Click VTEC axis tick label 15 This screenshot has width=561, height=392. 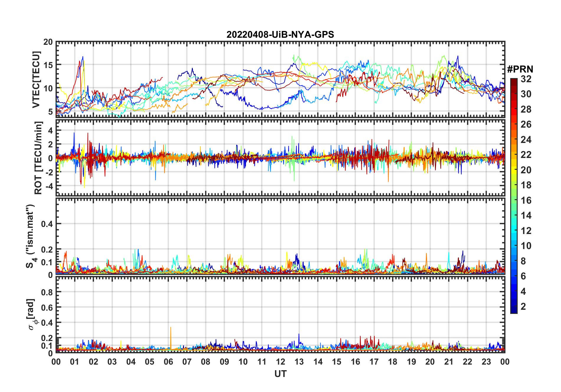(48, 65)
